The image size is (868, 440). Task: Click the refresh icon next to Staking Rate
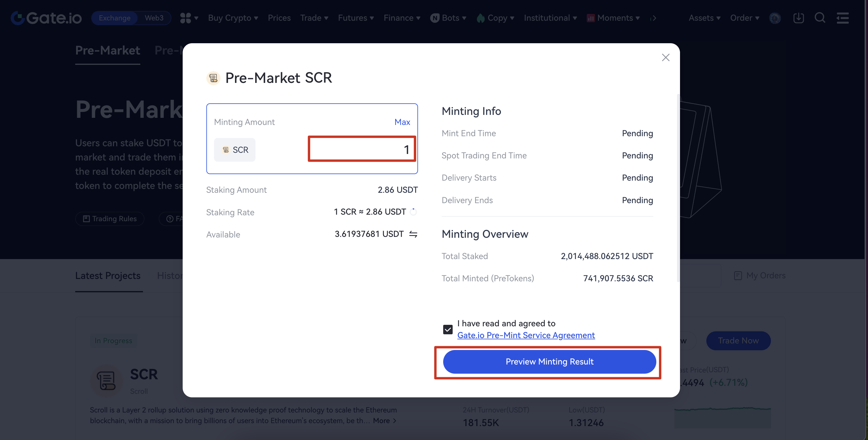pos(414,212)
